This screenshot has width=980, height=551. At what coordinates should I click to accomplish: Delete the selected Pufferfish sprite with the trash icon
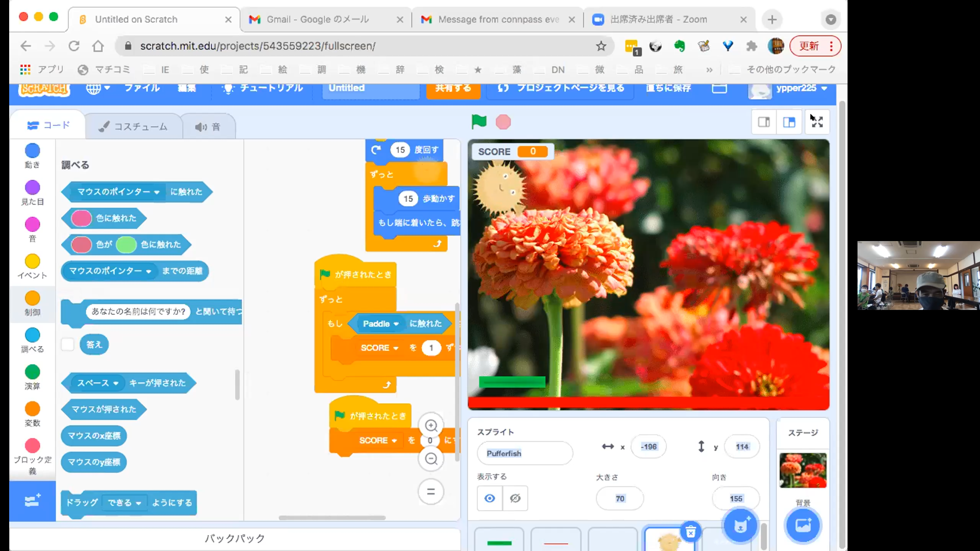691,532
